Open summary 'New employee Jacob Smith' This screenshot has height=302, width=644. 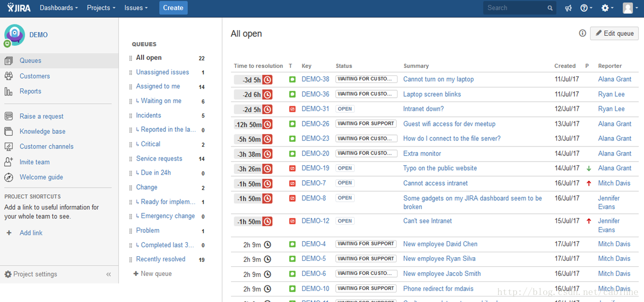click(442, 274)
